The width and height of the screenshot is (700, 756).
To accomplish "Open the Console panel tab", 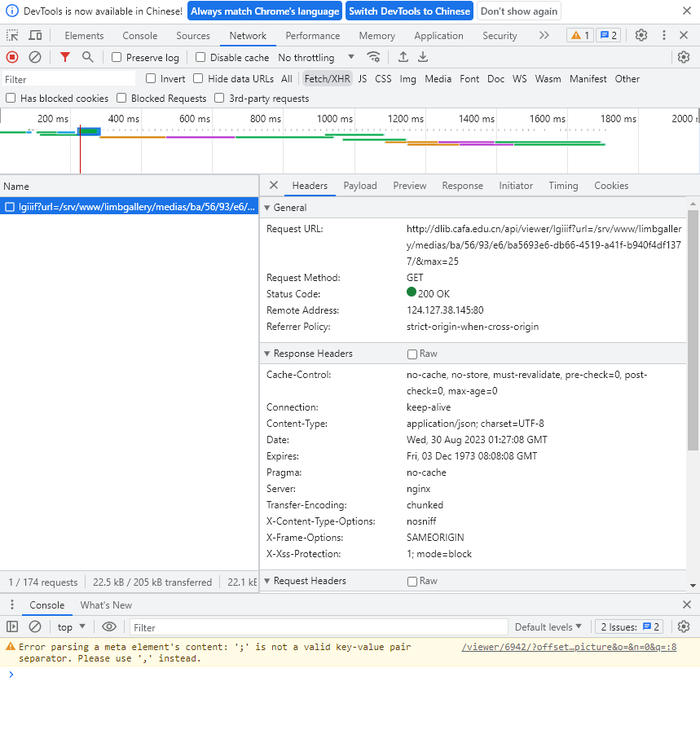I will point(139,36).
